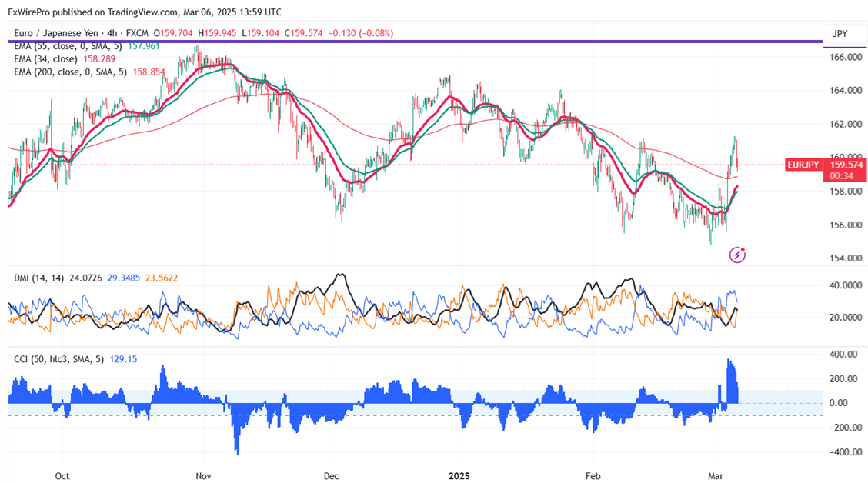Image resolution: width=868 pixels, height=483 pixels.
Task: Select the EMA (34, close) indicator legend
Action: (45, 58)
